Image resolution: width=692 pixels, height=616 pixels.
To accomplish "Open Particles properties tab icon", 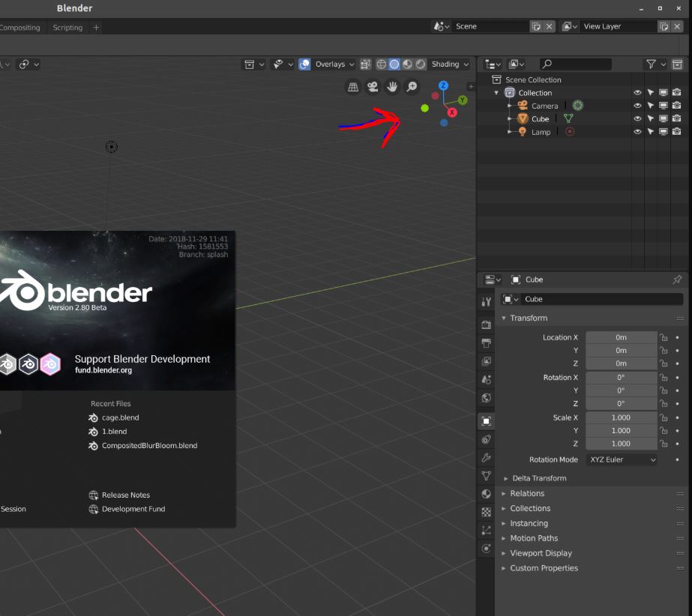I will [486, 531].
